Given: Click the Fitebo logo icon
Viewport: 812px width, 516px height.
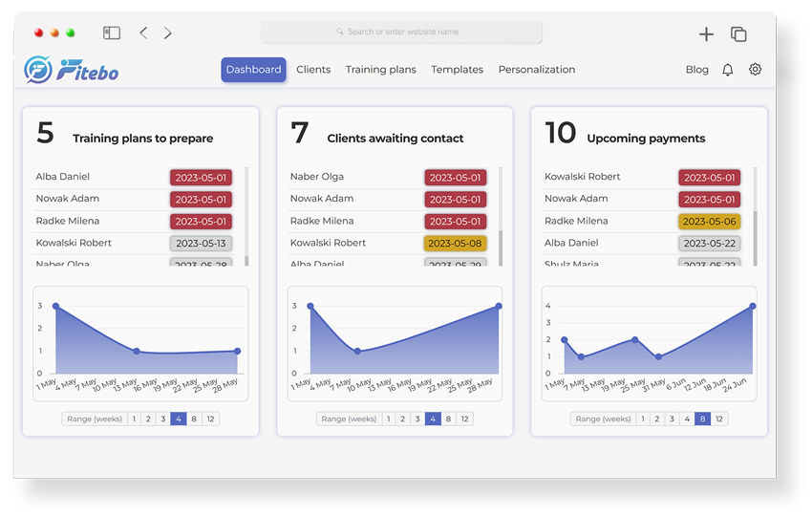Looking at the screenshot, I should 38,70.
